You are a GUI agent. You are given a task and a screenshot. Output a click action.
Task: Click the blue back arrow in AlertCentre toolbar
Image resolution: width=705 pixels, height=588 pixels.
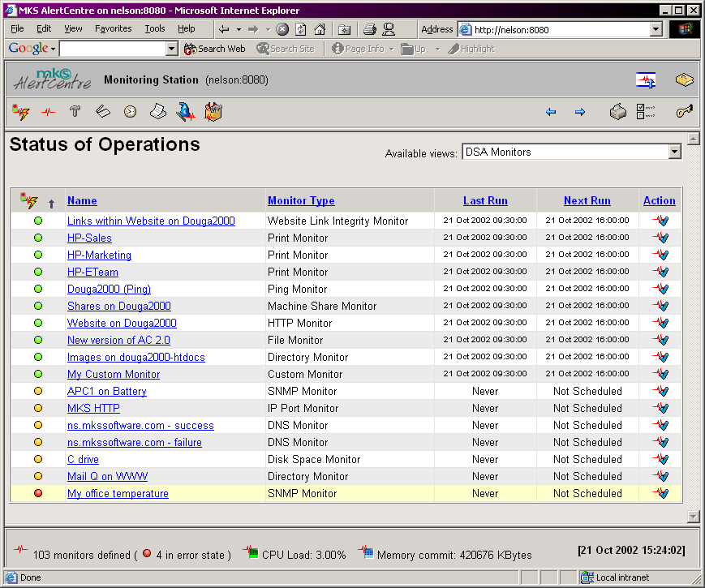tap(551, 112)
